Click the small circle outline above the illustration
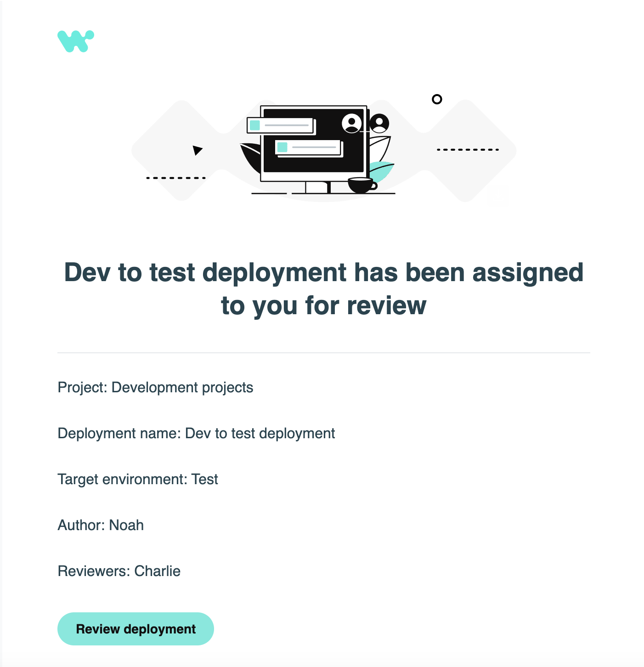 point(436,99)
